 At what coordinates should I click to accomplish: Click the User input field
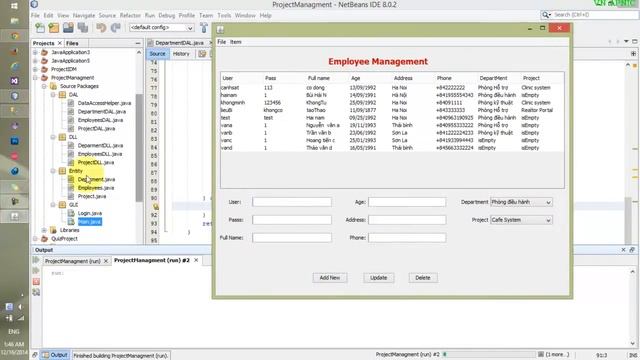point(292,202)
